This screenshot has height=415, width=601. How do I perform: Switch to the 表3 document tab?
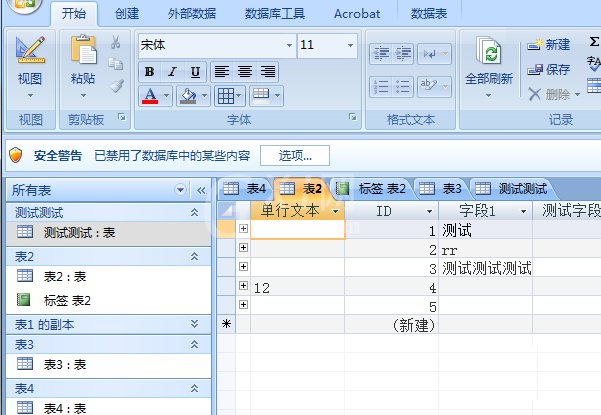pyautogui.click(x=440, y=189)
